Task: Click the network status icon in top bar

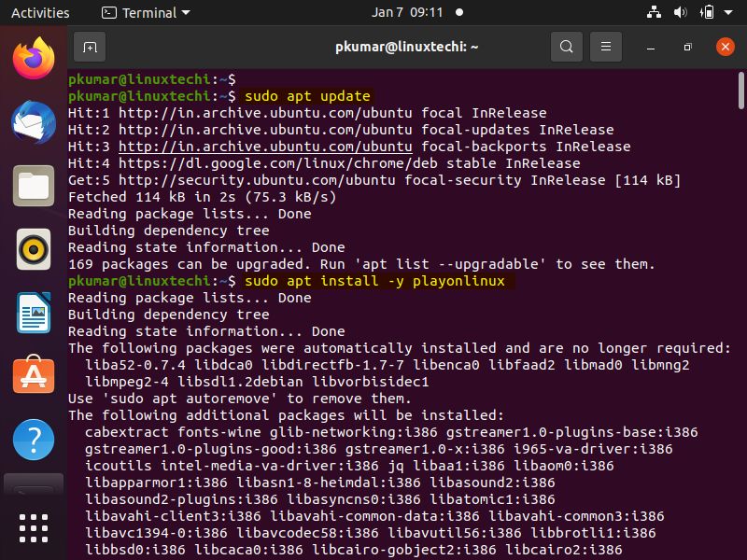Action: (x=653, y=12)
